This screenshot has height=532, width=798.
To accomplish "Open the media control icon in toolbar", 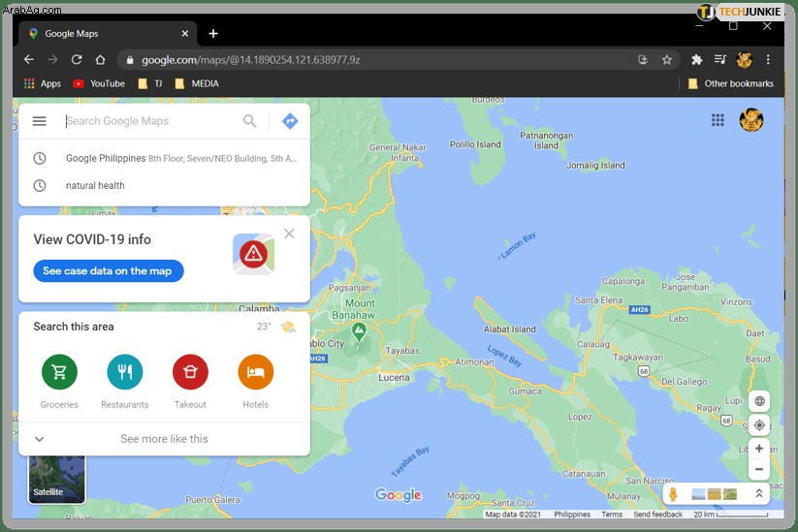I will 719,59.
